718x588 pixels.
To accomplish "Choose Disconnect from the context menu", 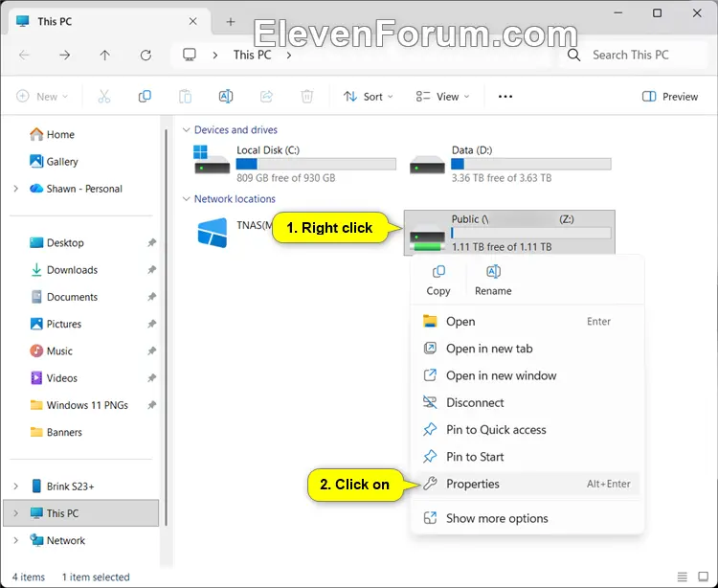I will point(527,402).
